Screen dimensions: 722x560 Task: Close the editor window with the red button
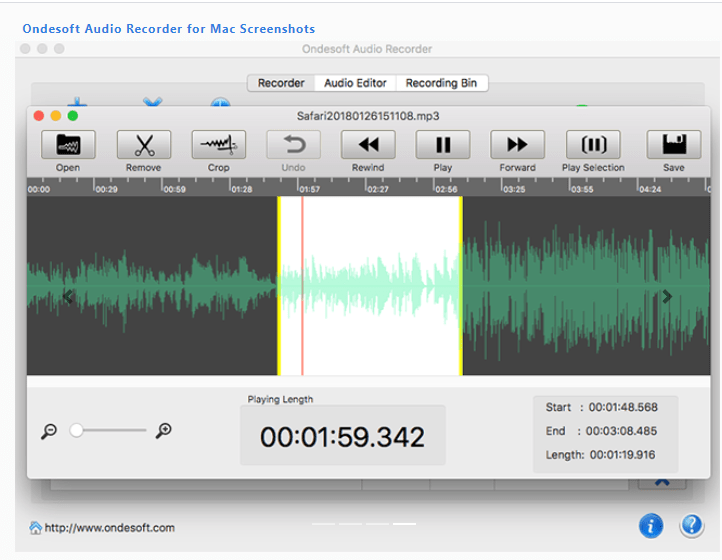tap(39, 116)
